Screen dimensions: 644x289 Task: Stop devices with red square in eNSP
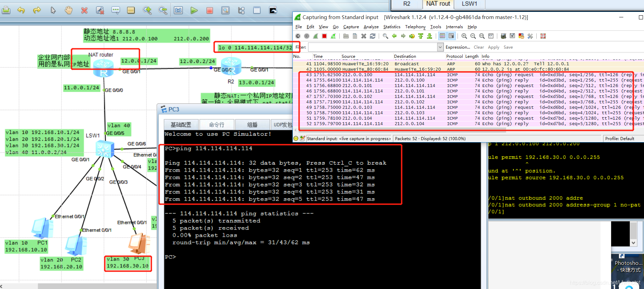210,10
